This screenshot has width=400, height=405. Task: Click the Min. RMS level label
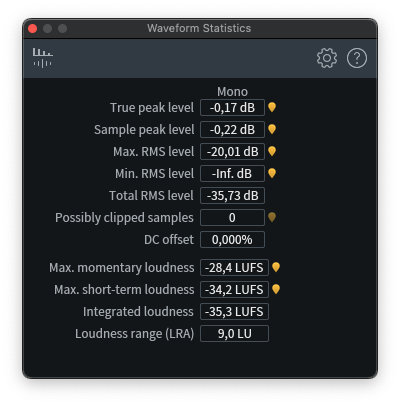click(x=154, y=174)
